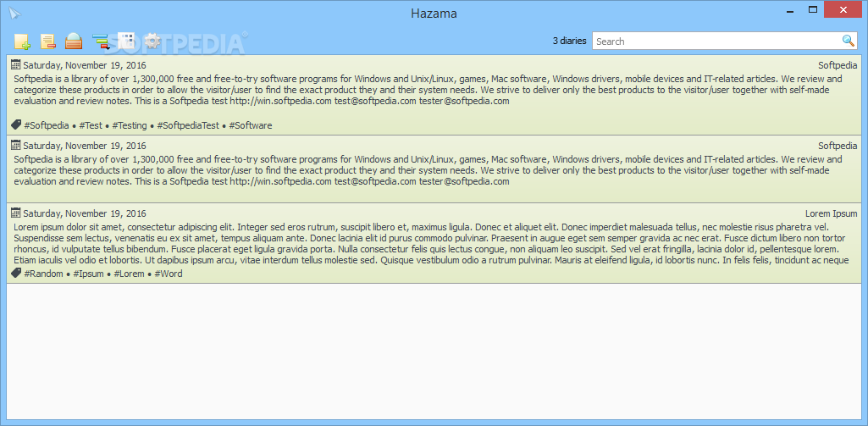The height and width of the screenshot is (426, 868).
Task: Delete the selected diary entry
Action: tap(48, 41)
